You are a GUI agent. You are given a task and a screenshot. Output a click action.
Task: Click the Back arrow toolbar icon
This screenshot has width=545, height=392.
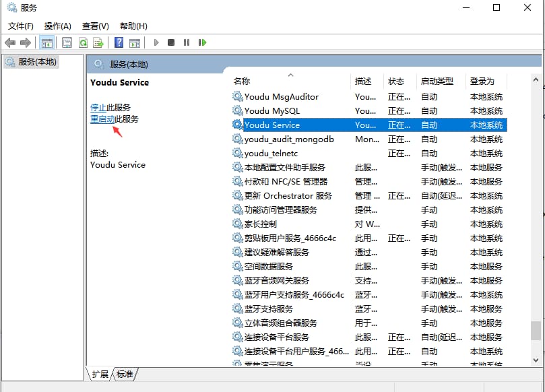pyautogui.click(x=10, y=42)
